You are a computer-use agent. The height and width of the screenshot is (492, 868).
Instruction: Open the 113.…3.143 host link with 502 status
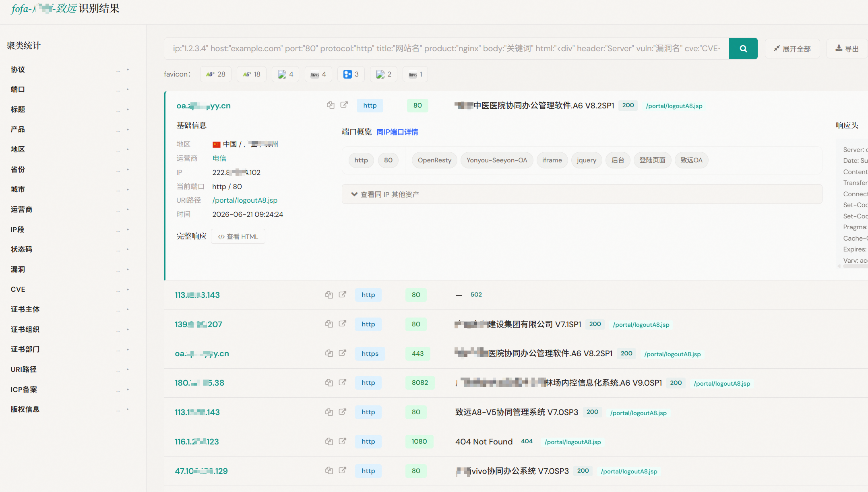pyautogui.click(x=197, y=295)
